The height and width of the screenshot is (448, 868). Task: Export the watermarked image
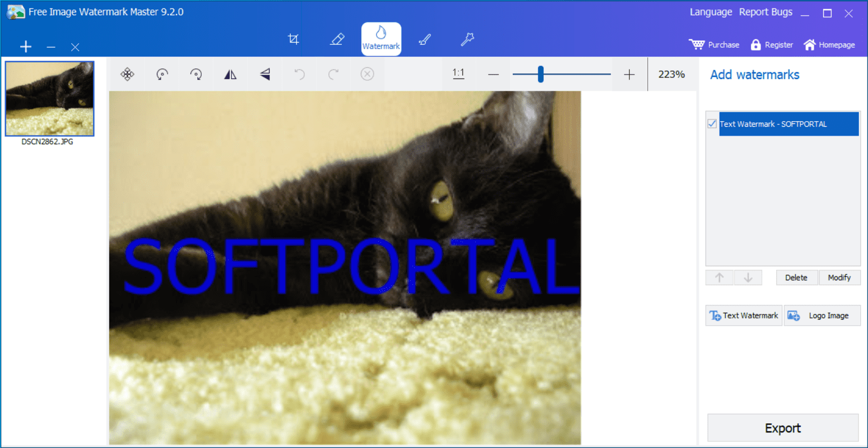click(x=783, y=428)
